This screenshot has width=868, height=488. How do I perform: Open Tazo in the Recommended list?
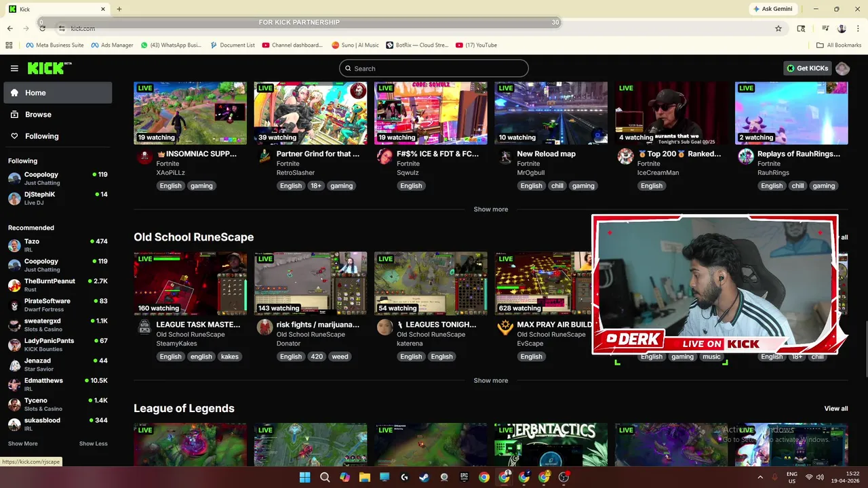tap(58, 245)
